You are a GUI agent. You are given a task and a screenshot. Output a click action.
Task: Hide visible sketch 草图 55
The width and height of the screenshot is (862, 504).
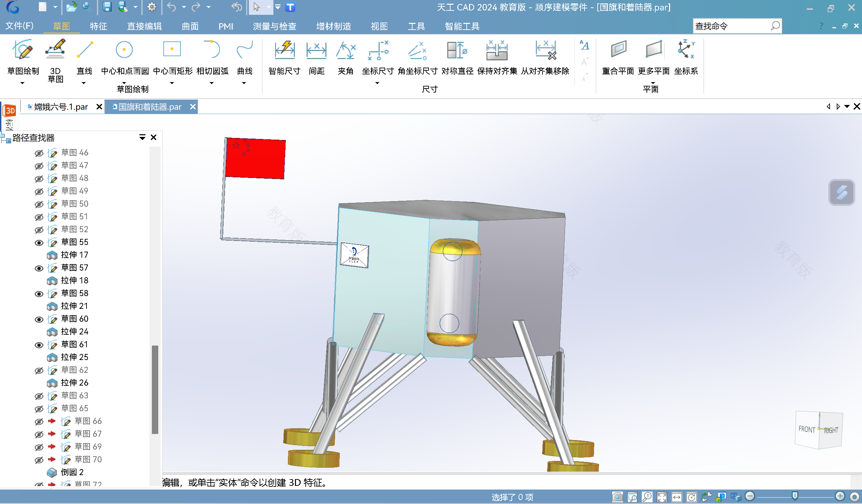pos(39,243)
